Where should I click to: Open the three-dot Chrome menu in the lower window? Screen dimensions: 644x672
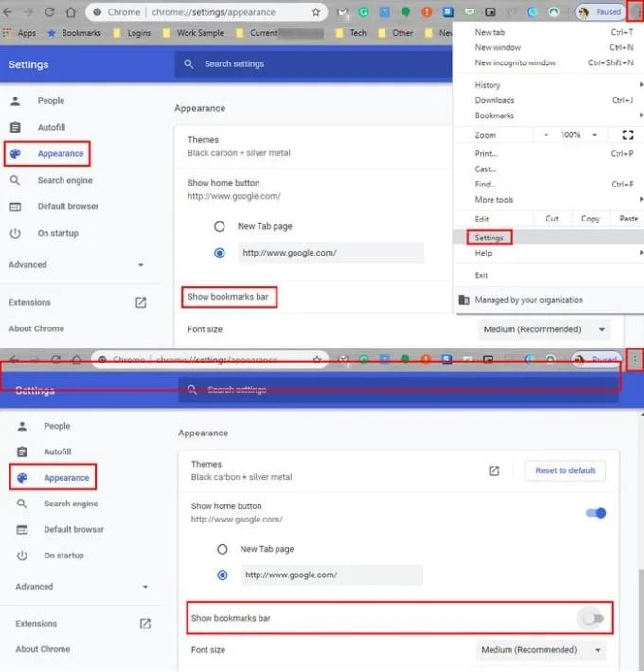point(635,360)
